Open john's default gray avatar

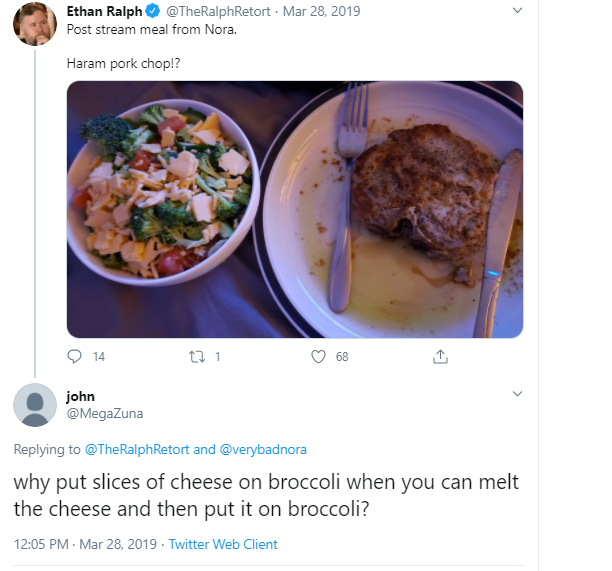(35, 405)
